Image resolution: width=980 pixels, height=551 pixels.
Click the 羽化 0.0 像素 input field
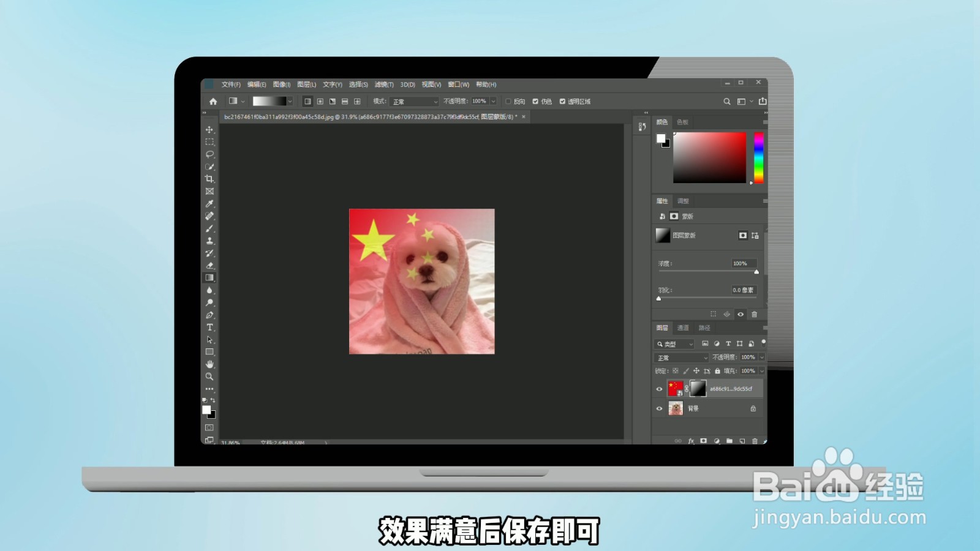tap(744, 290)
